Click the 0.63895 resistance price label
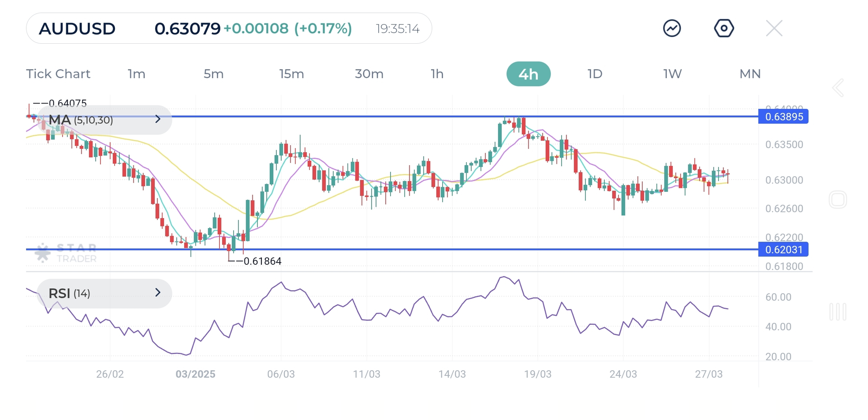868x420 pixels. [783, 117]
